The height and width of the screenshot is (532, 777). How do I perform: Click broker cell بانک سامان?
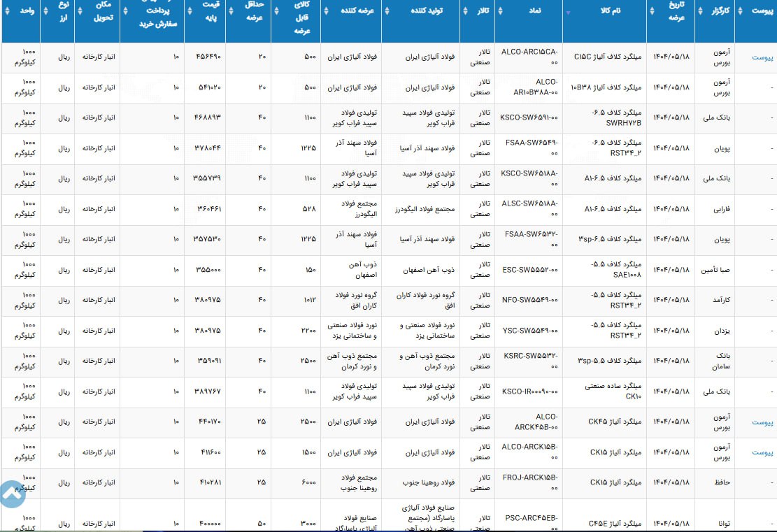pyautogui.click(x=721, y=361)
